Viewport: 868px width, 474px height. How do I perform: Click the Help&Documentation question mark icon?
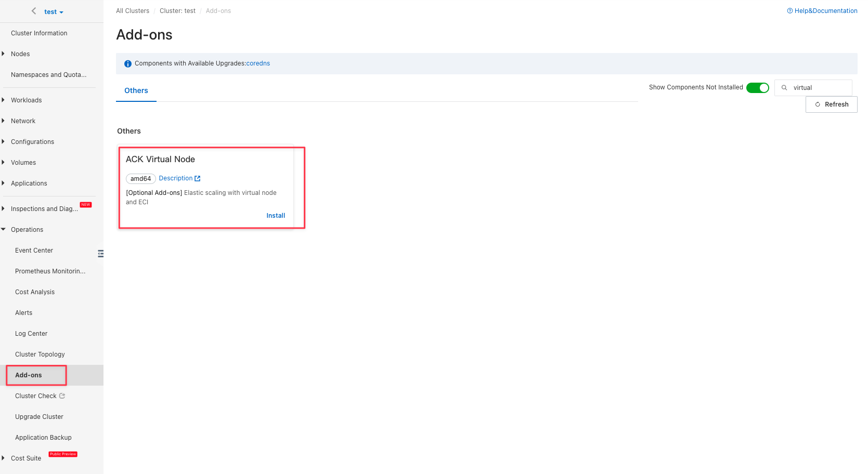[x=790, y=11]
